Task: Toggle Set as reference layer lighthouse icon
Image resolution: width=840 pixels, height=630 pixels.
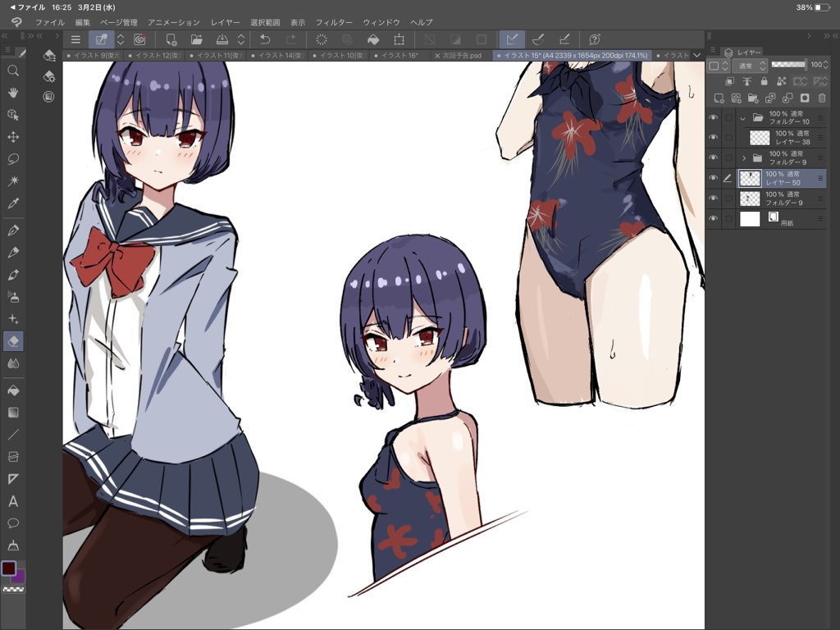Action: pos(746,81)
